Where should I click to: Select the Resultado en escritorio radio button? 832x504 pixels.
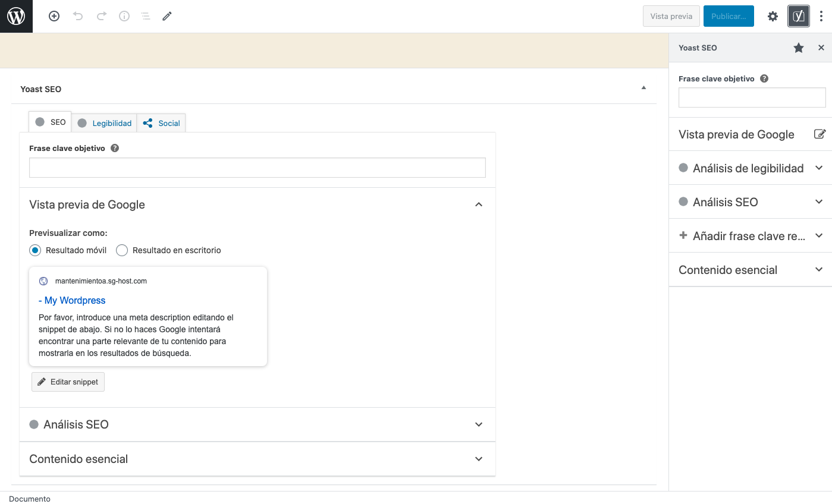pyautogui.click(x=122, y=250)
